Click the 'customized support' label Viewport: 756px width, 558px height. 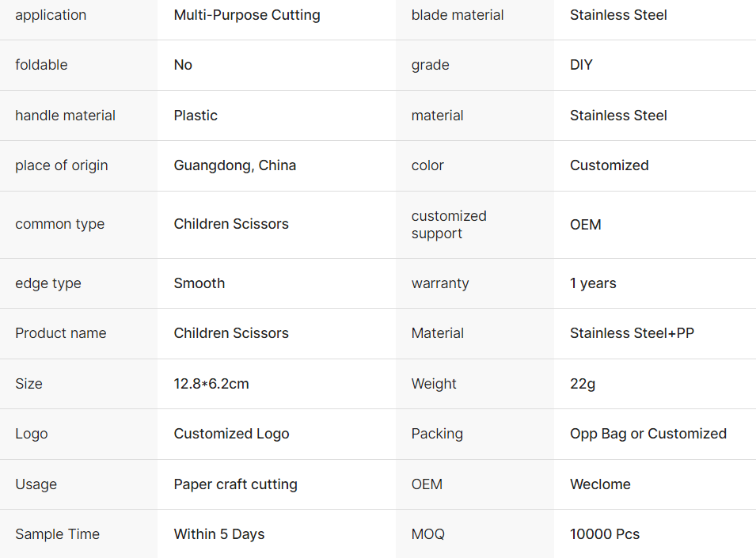click(449, 225)
